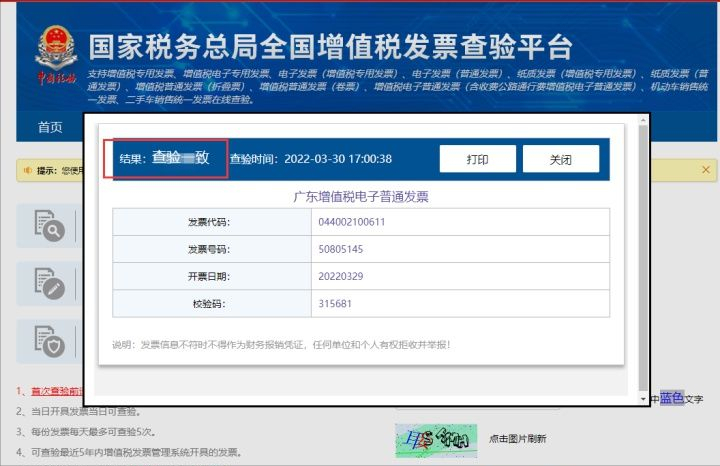Click the dialog scrollbar down arrow

point(643,399)
